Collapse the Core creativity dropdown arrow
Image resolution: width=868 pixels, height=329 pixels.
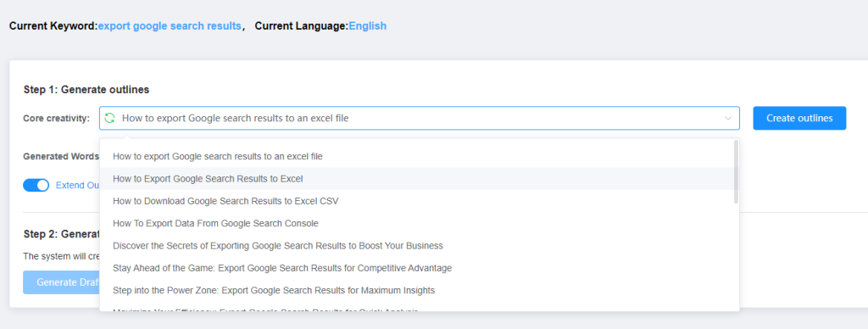click(728, 118)
